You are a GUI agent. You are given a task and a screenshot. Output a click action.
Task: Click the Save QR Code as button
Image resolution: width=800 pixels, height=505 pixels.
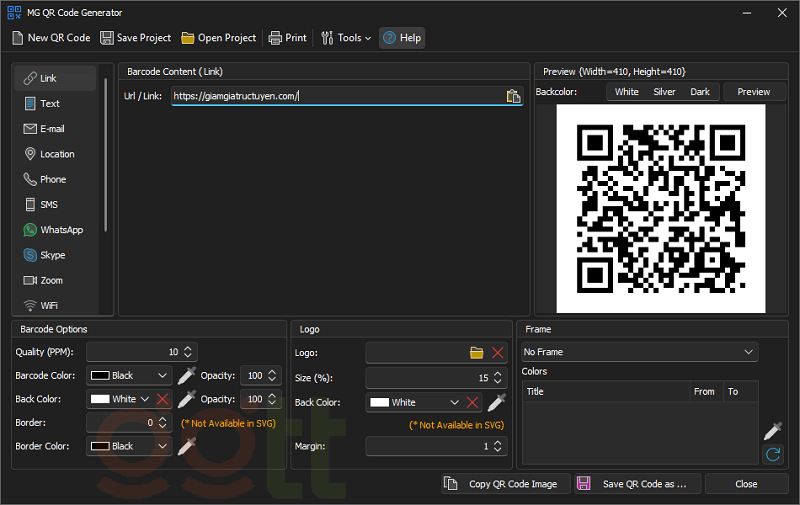[636, 484]
